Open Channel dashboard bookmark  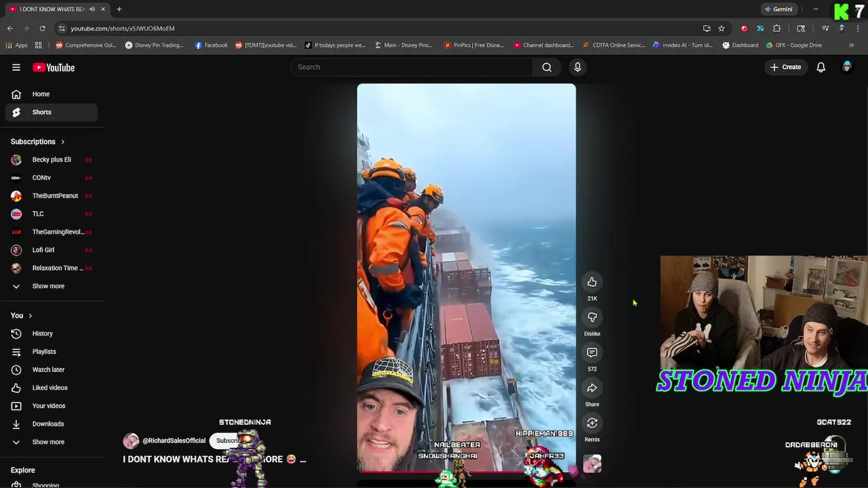point(544,45)
